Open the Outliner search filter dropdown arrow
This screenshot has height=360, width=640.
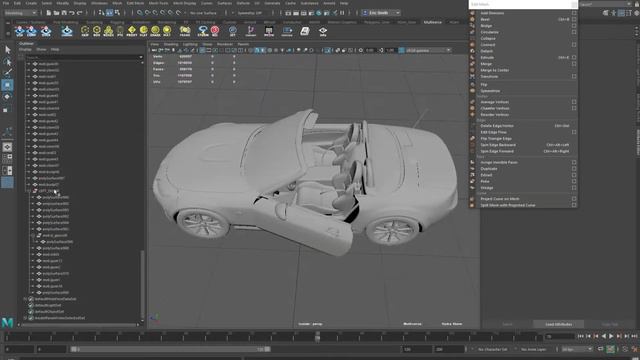(x=141, y=57)
